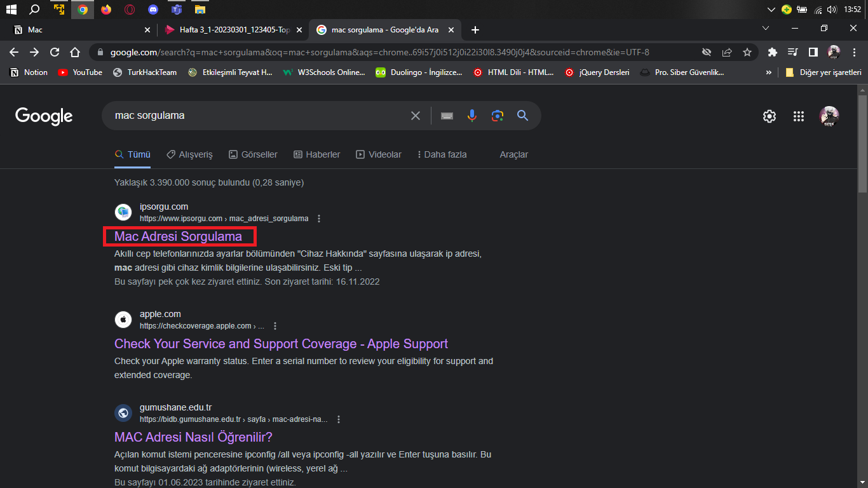This screenshot has height=488, width=868.
Task: Open the W3Schools Online bookmark
Action: click(323, 72)
